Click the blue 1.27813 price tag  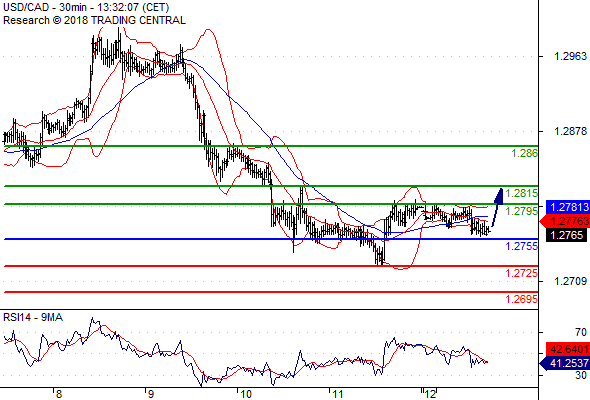(x=568, y=207)
